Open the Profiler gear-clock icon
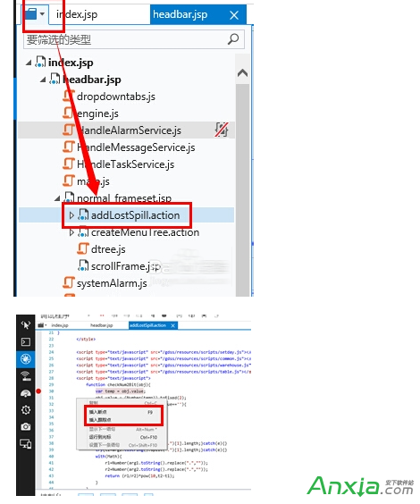 [x=26, y=410]
